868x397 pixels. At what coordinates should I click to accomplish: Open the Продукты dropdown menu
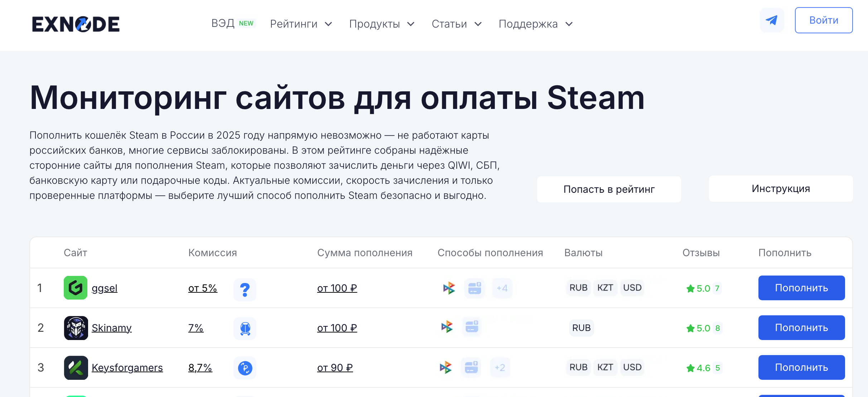click(x=381, y=24)
